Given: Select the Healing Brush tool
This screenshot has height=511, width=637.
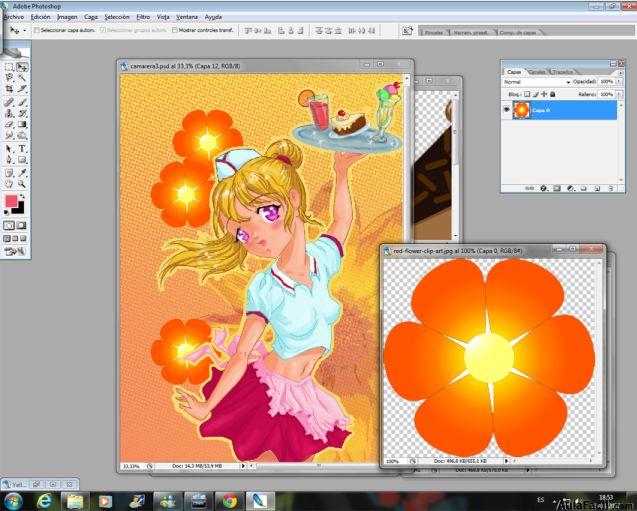Looking at the screenshot, I should 9,102.
